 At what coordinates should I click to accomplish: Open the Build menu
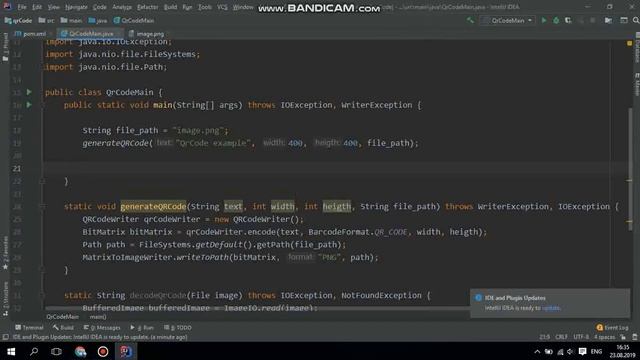point(170,7)
